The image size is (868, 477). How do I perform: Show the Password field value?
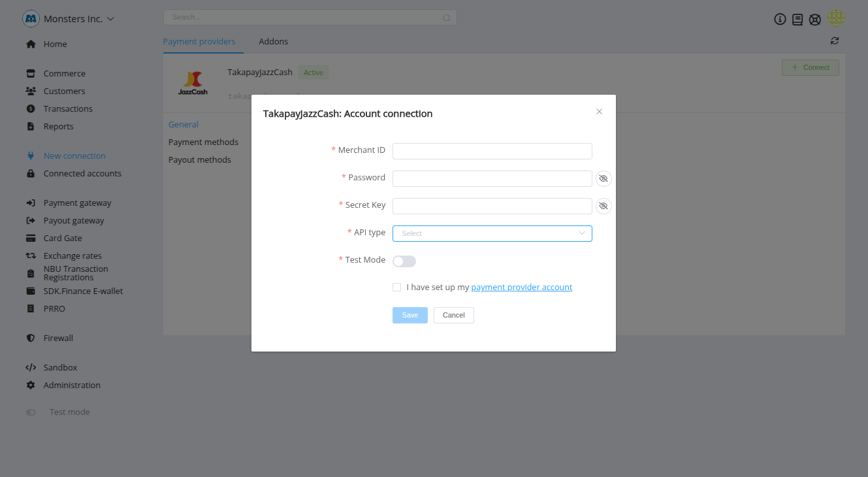click(x=603, y=178)
